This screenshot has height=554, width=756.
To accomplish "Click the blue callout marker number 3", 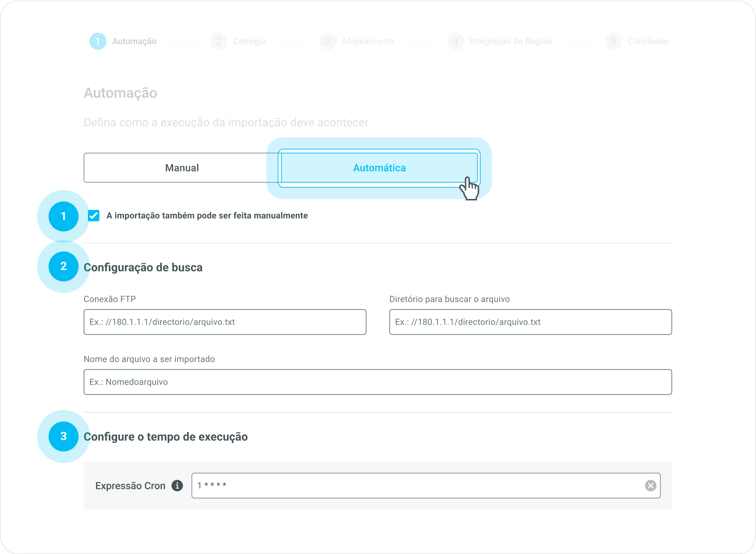I will click(x=64, y=436).
